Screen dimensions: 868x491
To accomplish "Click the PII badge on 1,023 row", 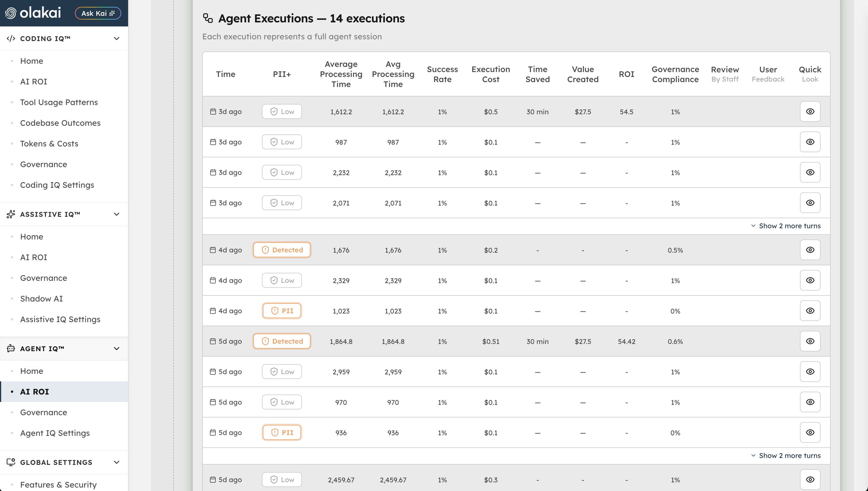I will pos(282,311).
